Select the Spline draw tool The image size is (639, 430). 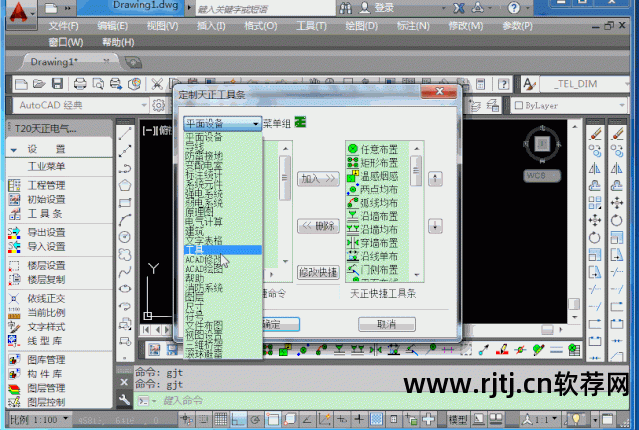click(x=125, y=271)
